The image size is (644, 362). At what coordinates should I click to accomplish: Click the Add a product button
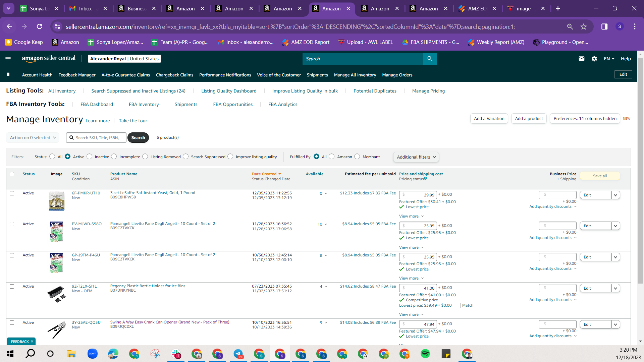(x=529, y=119)
